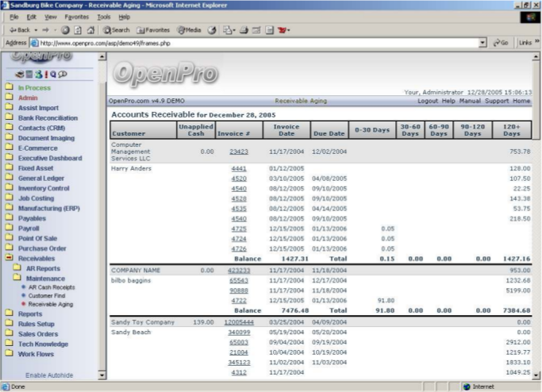The height and width of the screenshot is (392, 542).
Task: Open the Favorites menu in menu bar
Action: tap(76, 17)
